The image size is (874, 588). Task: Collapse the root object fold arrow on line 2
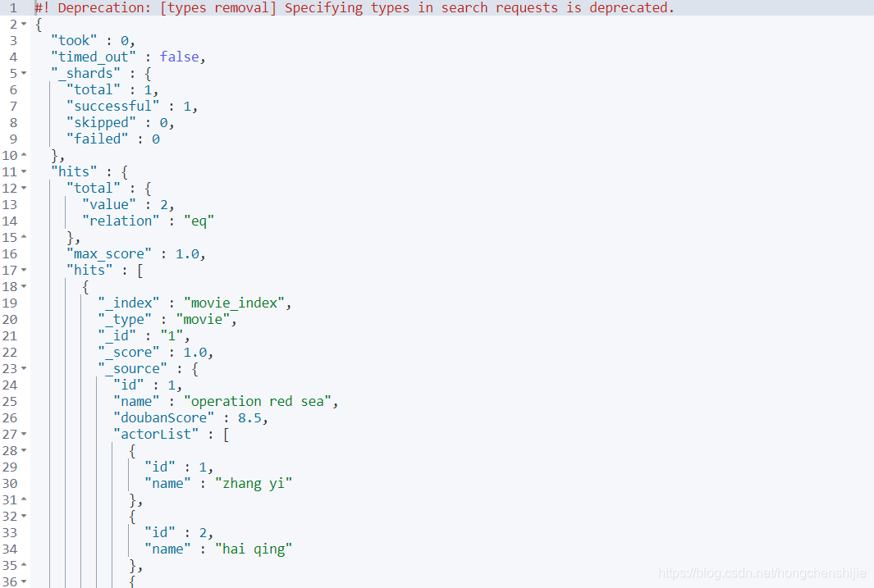(24, 24)
